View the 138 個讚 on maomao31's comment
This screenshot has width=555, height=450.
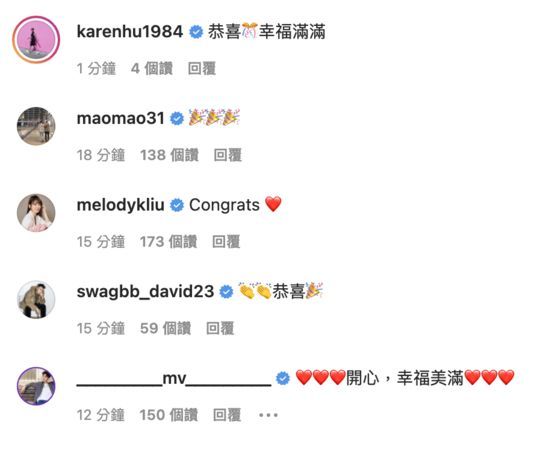pos(169,155)
